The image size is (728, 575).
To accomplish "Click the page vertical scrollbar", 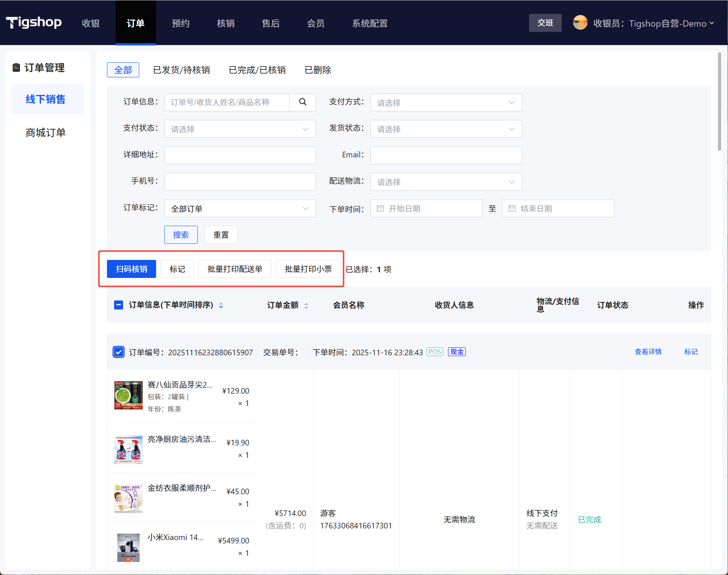I will click(x=719, y=101).
